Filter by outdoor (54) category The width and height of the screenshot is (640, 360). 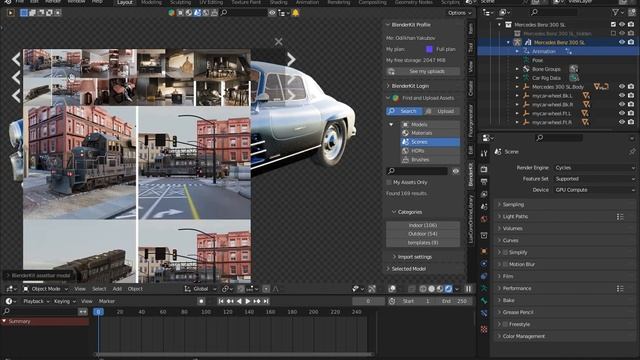[423, 234]
